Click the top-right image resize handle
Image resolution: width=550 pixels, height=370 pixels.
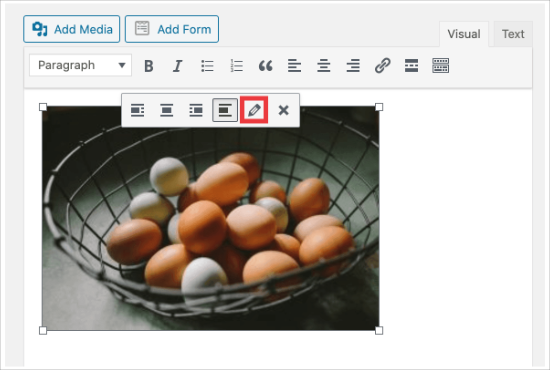pos(379,107)
